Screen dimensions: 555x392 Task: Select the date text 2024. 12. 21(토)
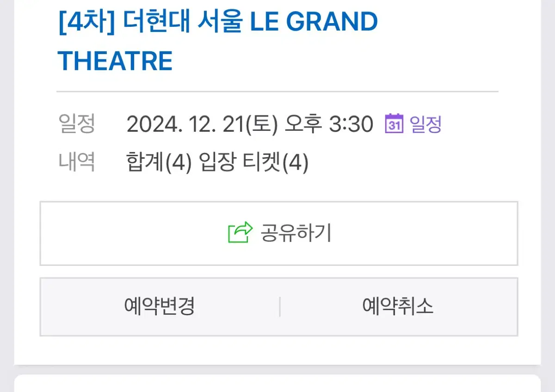(x=202, y=124)
